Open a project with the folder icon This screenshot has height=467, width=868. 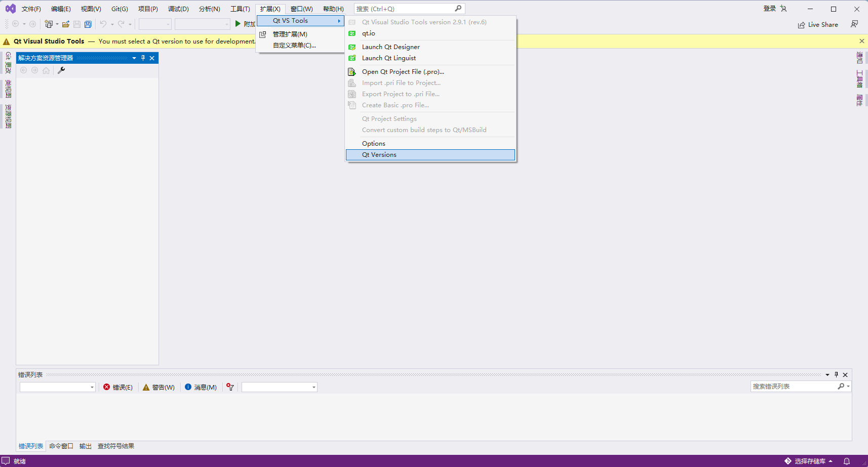65,24
